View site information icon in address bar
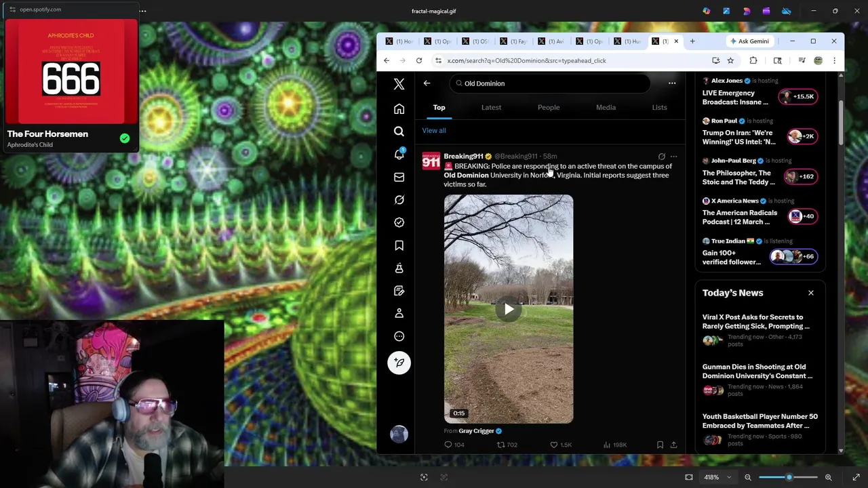 pos(438,60)
